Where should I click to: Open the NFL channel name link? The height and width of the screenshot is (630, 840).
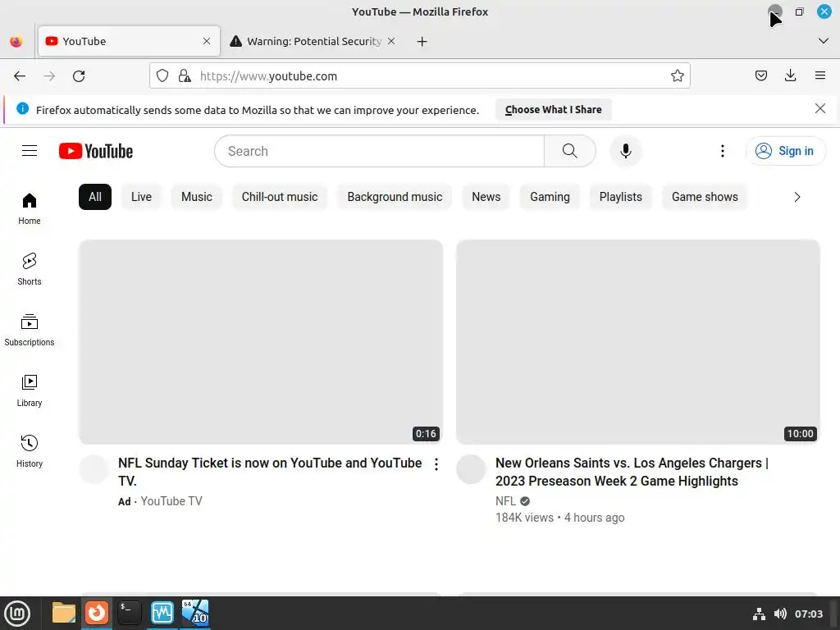point(505,501)
